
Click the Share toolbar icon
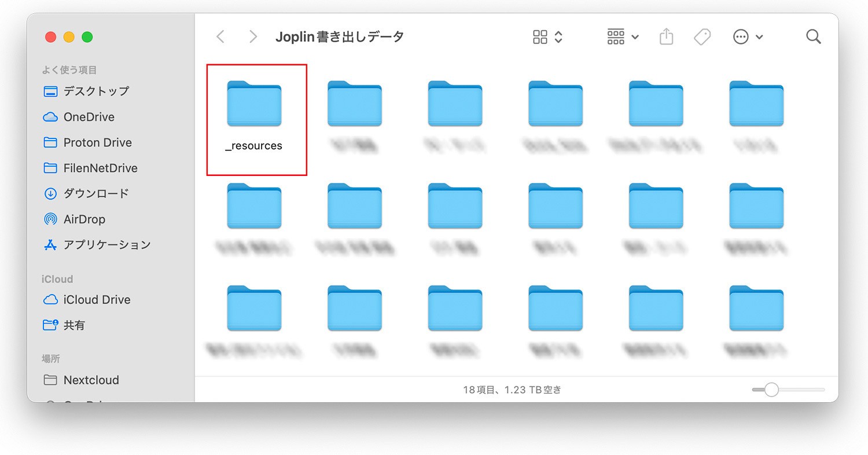[667, 37]
